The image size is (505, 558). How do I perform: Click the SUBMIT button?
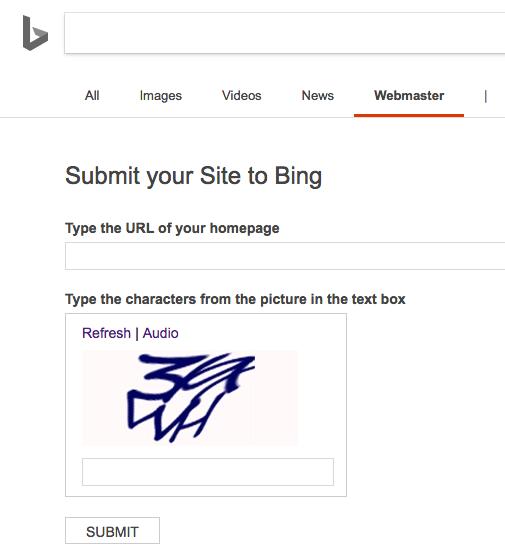pyautogui.click(x=112, y=531)
